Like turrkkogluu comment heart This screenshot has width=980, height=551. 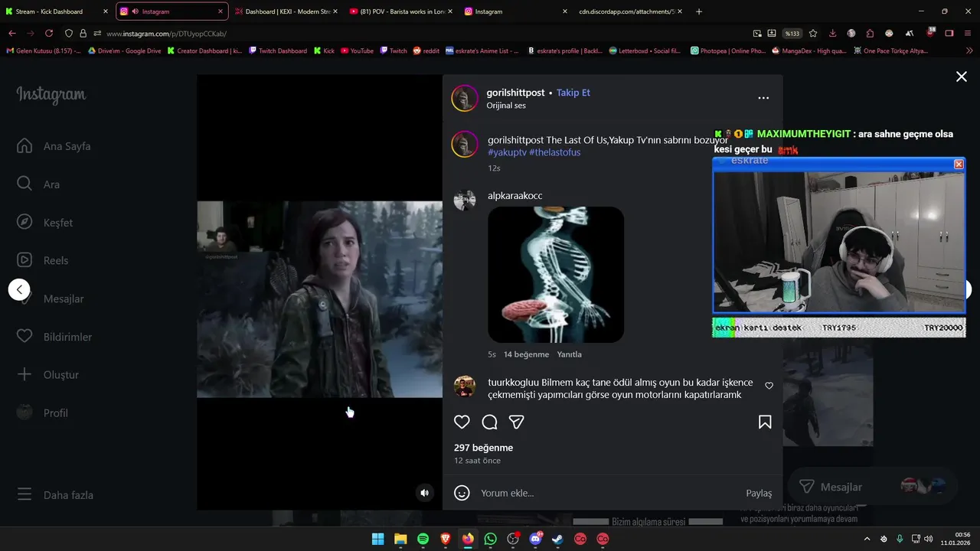coord(769,386)
